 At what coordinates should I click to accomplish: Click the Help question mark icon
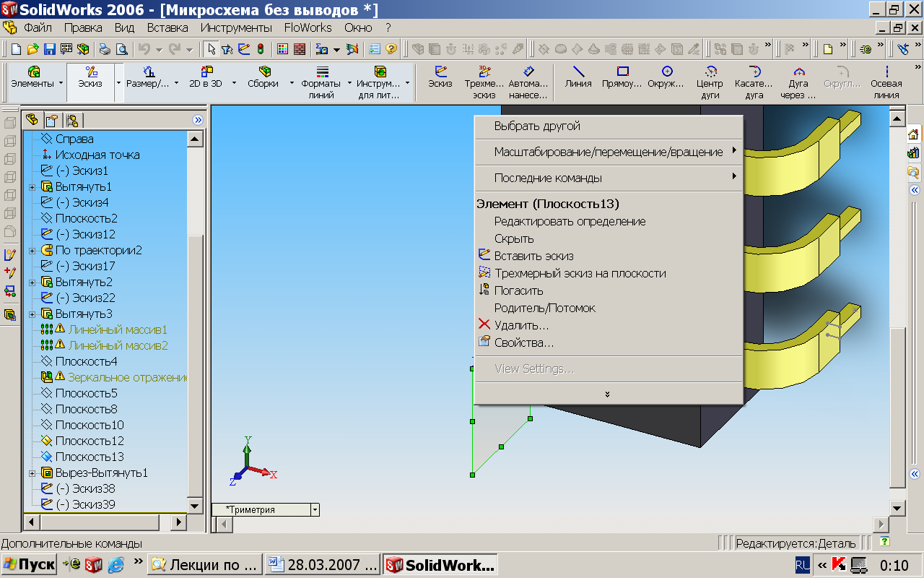(391, 49)
